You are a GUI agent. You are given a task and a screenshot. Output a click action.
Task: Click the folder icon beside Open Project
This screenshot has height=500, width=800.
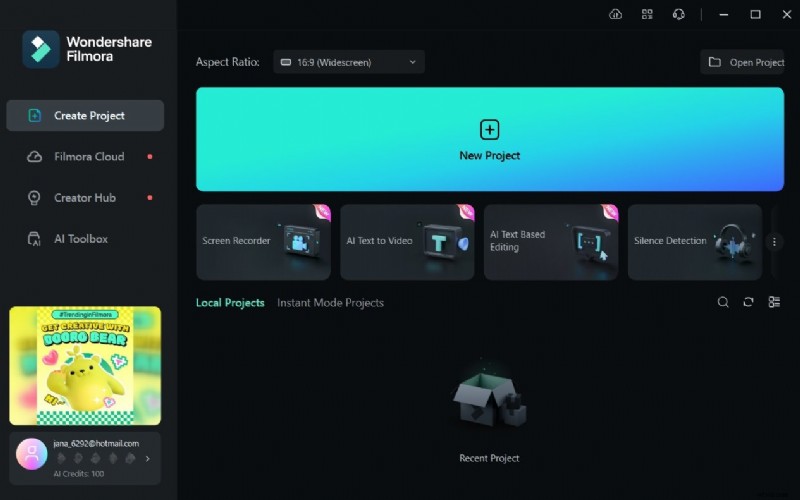click(x=715, y=62)
